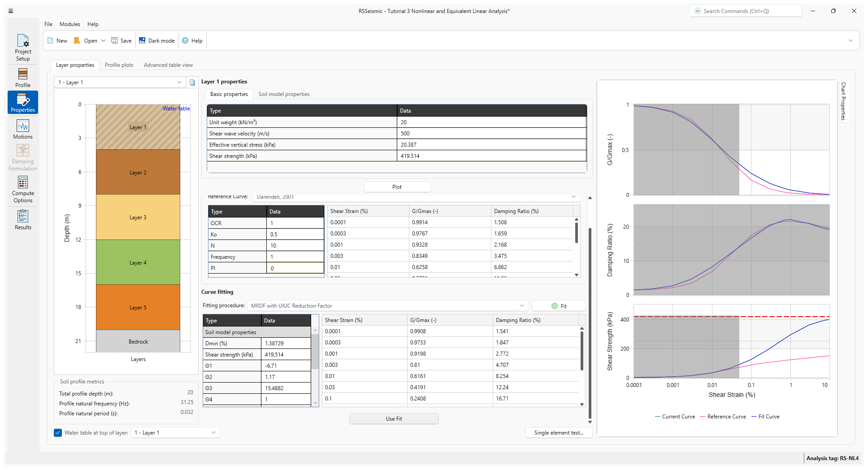Open the water table layer dropdown
Viewport: 868px width, 470px height.
tap(175, 433)
